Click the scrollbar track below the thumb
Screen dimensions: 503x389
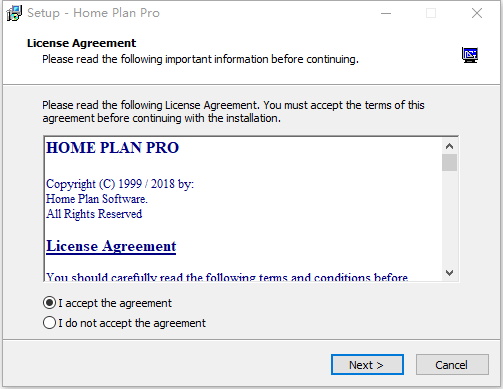pyautogui.click(x=449, y=218)
